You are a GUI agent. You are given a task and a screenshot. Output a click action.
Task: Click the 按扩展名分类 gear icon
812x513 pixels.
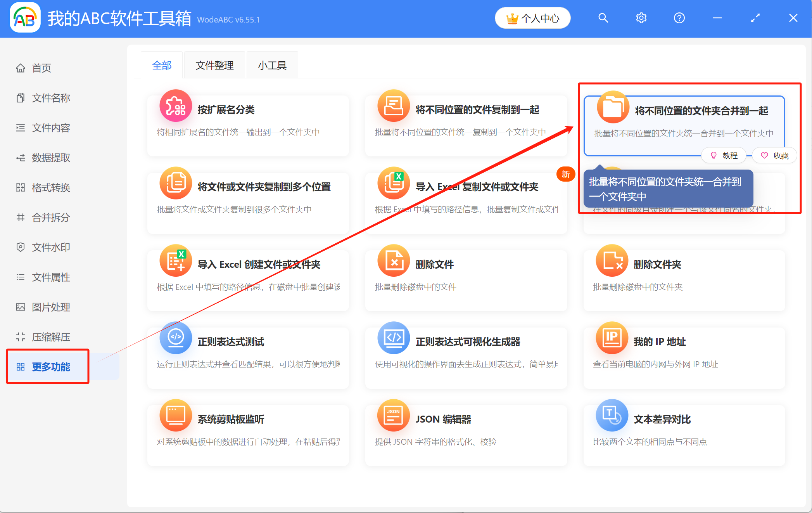click(x=175, y=105)
